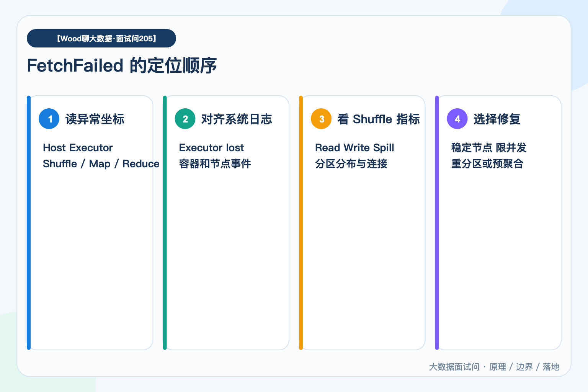Select the 【Wood聊大数据·面试问205】 header pill
Image resolution: width=588 pixels, height=392 pixels.
pos(101,38)
